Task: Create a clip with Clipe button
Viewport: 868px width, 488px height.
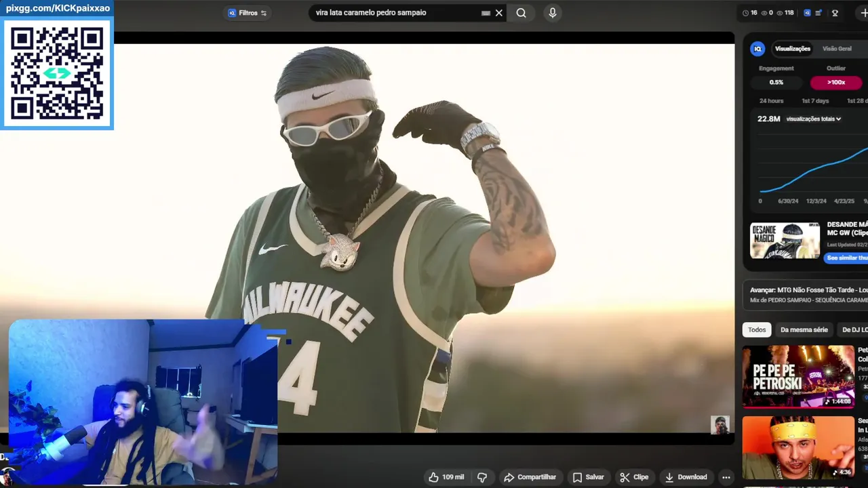Action: (634, 477)
